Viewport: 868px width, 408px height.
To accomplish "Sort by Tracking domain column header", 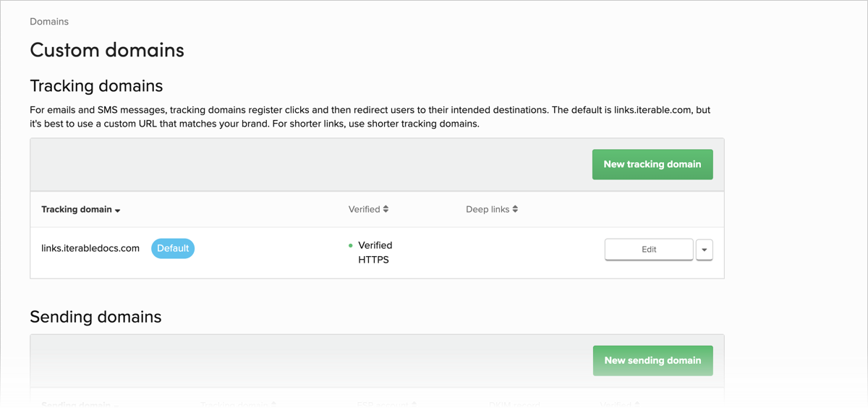I will click(x=81, y=210).
